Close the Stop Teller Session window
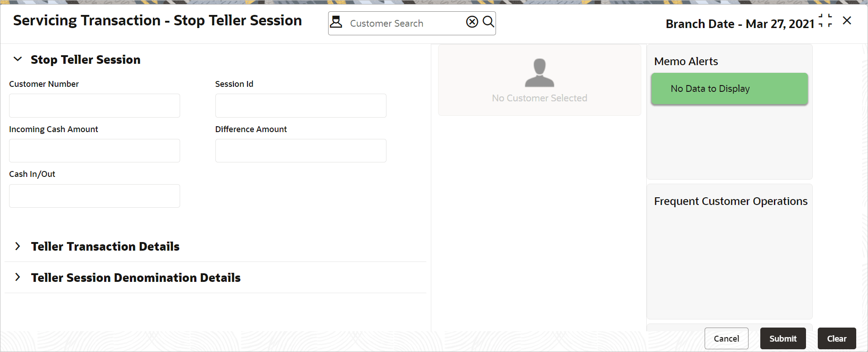This screenshot has width=868, height=352. [x=847, y=21]
